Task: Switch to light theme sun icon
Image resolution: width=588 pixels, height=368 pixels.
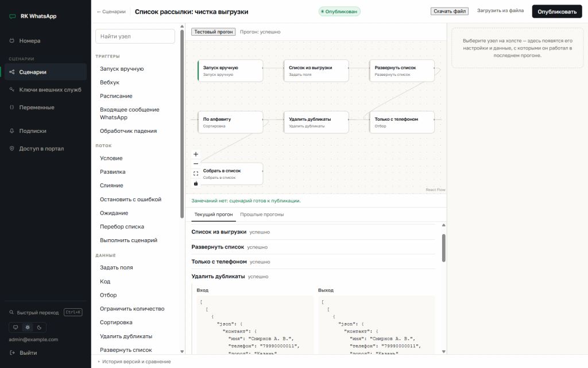Action: (x=28, y=327)
